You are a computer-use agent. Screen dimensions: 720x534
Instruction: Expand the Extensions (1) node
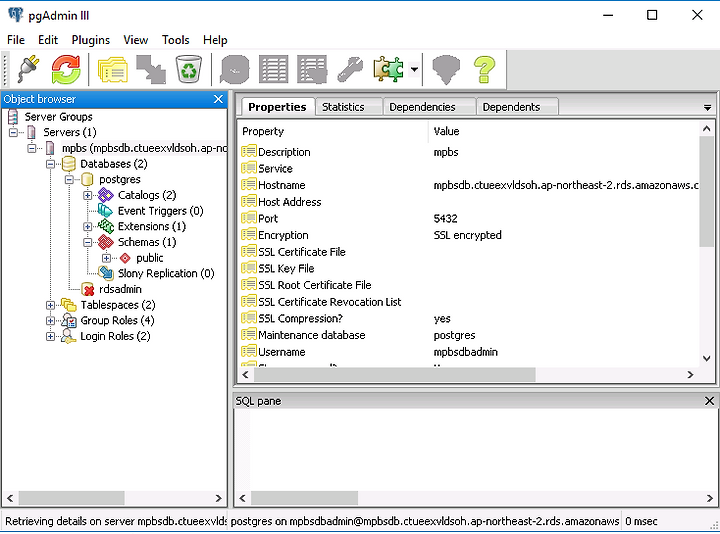(88, 226)
